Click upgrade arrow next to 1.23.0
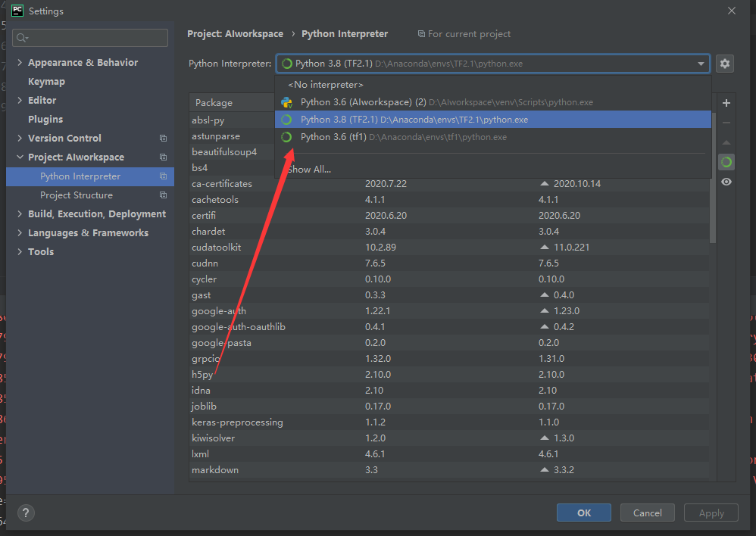 pyautogui.click(x=545, y=311)
